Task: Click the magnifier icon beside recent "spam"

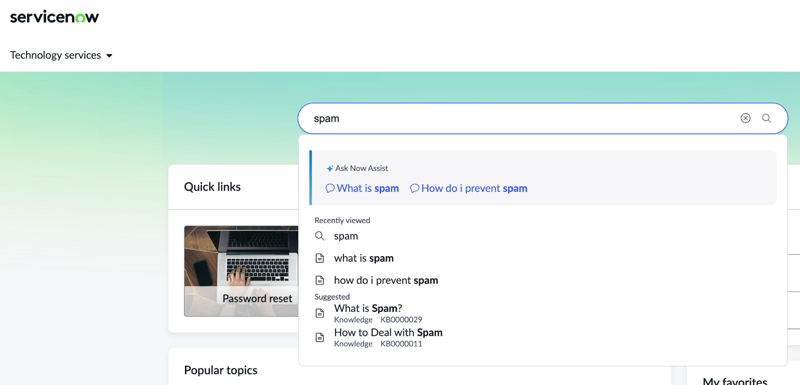Action: point(319,236)
